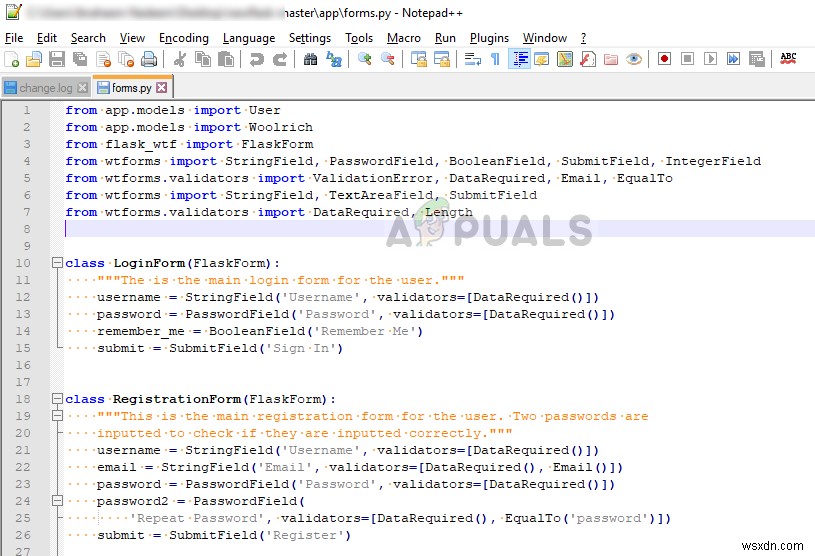Open the Edit menu
Image resolution: width=815 pixels, height=556 pixels.
coord(47,38)
